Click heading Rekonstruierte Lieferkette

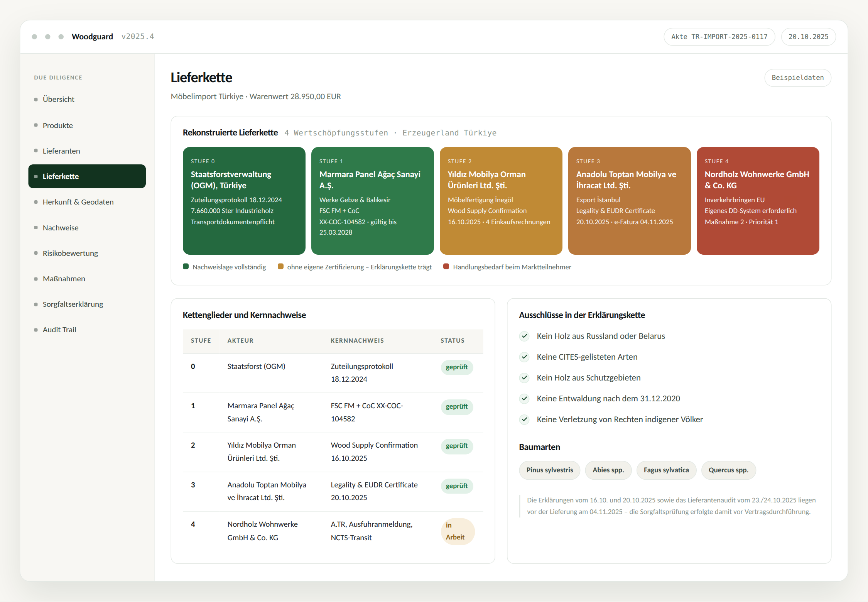pyautogui.click(x=230, y=132)
